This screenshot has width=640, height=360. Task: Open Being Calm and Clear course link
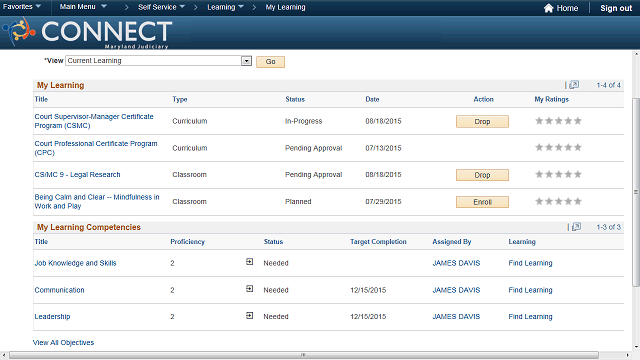pos(97,202)
